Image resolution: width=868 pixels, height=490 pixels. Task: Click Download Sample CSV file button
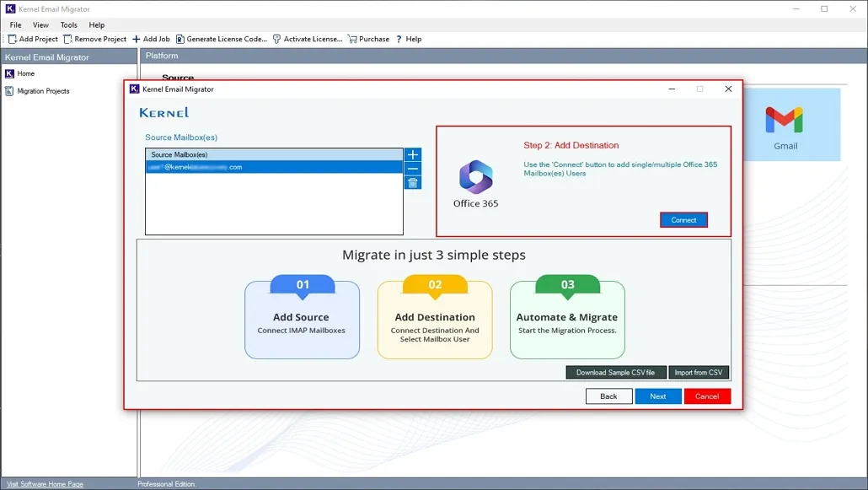[x=616, y=373]
